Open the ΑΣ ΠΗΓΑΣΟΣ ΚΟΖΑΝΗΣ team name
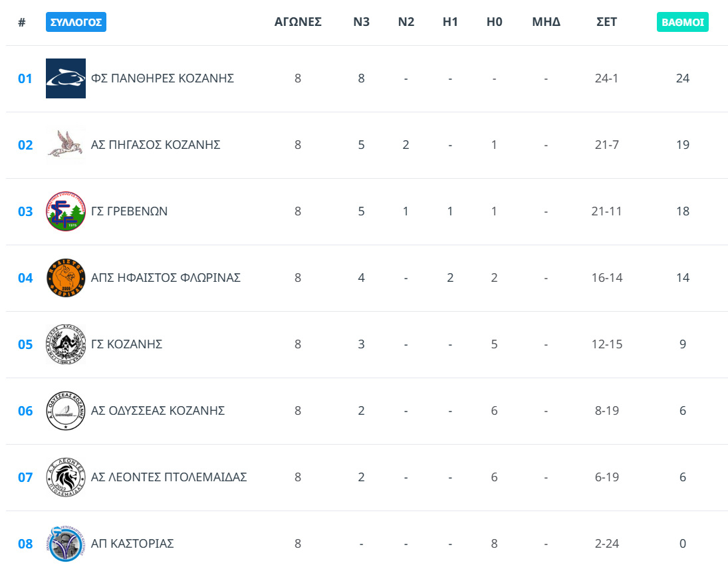This screenshot has width=728, height=567. pos(156,145)
